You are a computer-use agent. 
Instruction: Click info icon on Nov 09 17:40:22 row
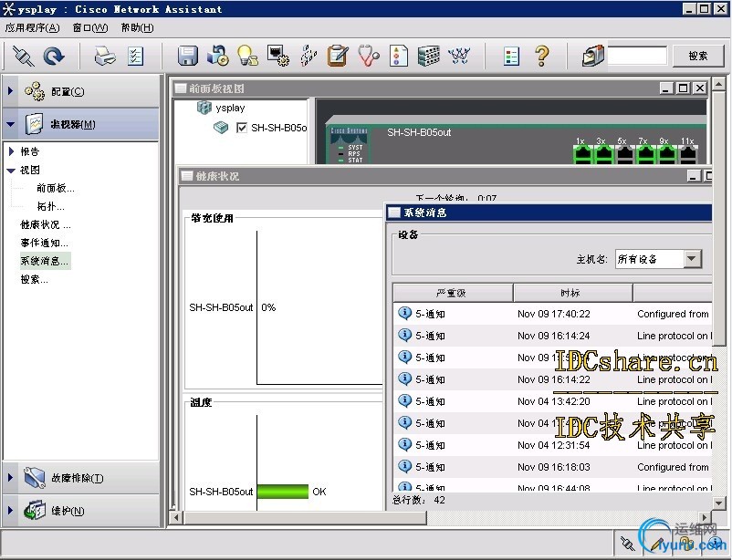coord(404,313)
